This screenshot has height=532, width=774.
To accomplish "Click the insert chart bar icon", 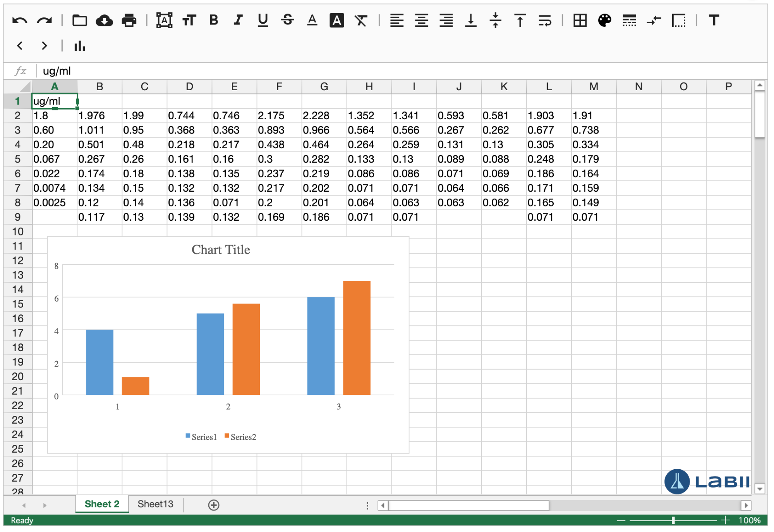I will tap(79, 46).
